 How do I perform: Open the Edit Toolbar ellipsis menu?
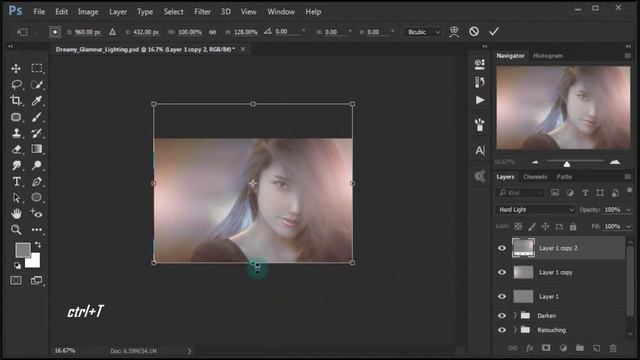[x=37, y=230]
